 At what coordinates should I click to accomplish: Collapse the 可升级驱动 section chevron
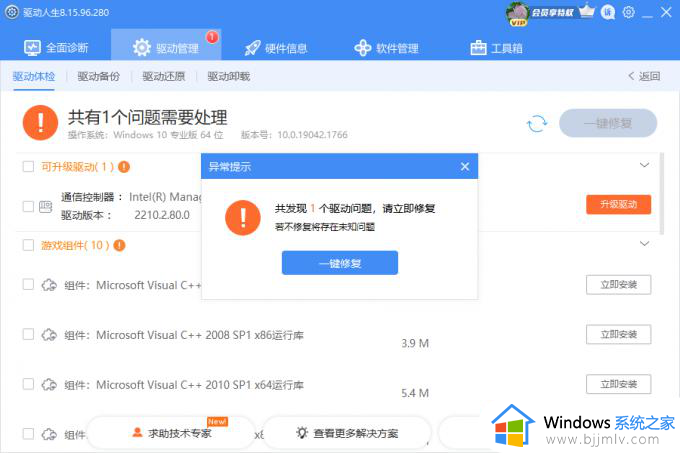point(644,165)
